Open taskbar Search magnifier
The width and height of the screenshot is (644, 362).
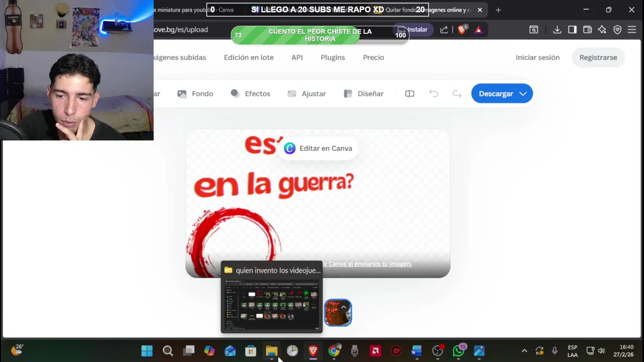click(168, 351)
